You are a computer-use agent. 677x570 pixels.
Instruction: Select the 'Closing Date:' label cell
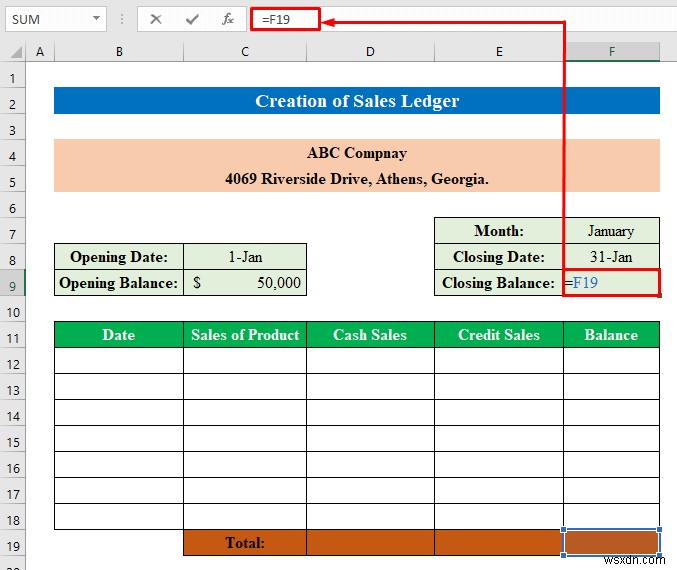point(499,257)
